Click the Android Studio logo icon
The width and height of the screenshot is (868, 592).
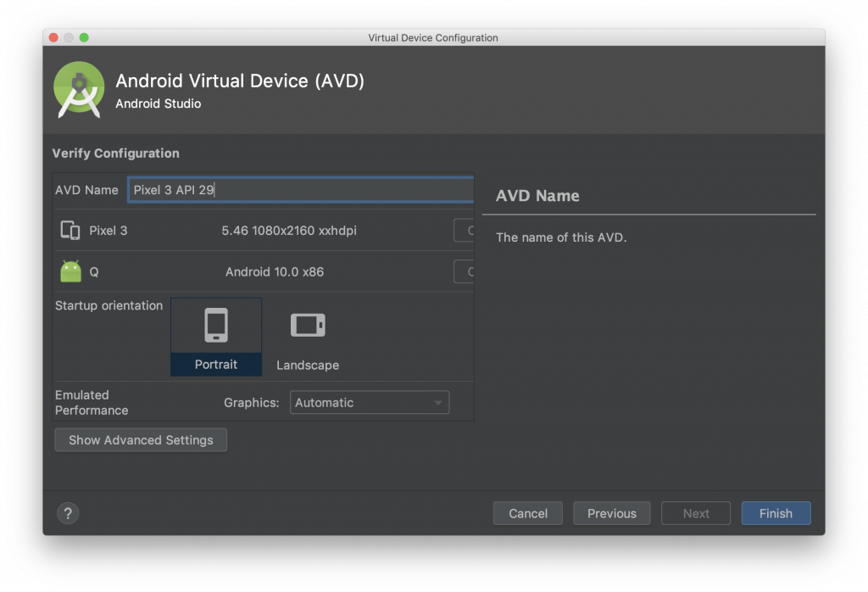pyautogui.click(x=79, y=89)
